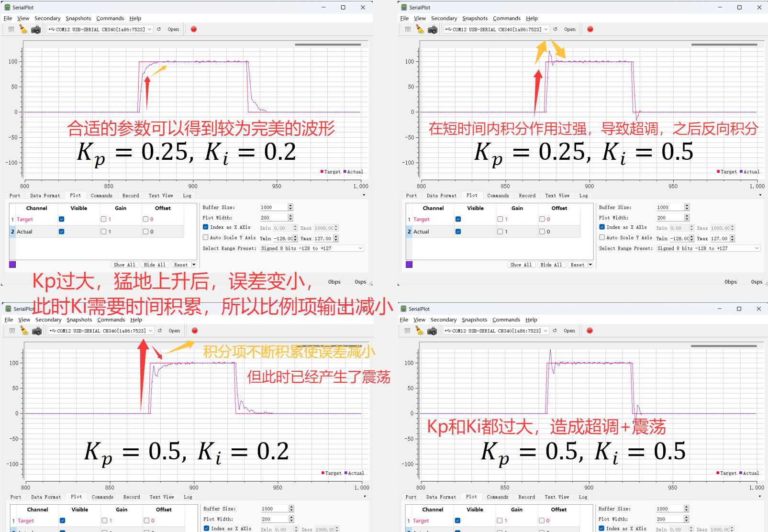The image size is (768, 532).
Task: Click port reload icon in top-left SerialPlot
Action: (x=159, y=29)
